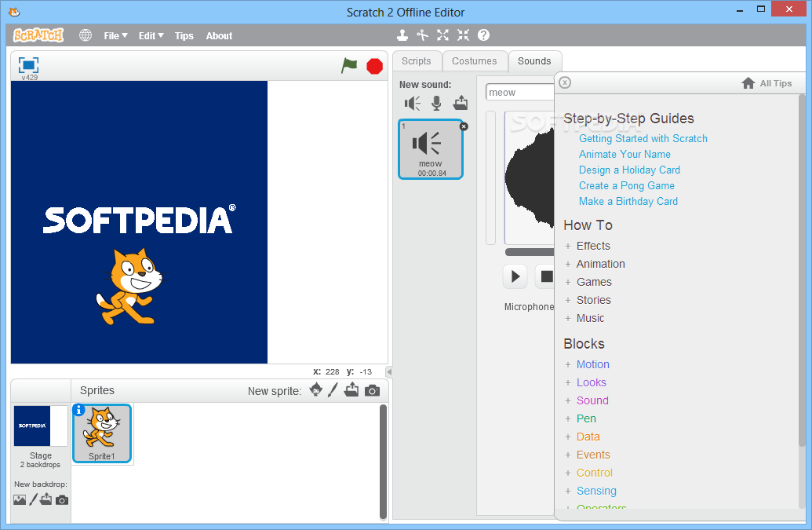Select the Grow sprite tool
Screen dimensions: 812x530
(442, 35)
